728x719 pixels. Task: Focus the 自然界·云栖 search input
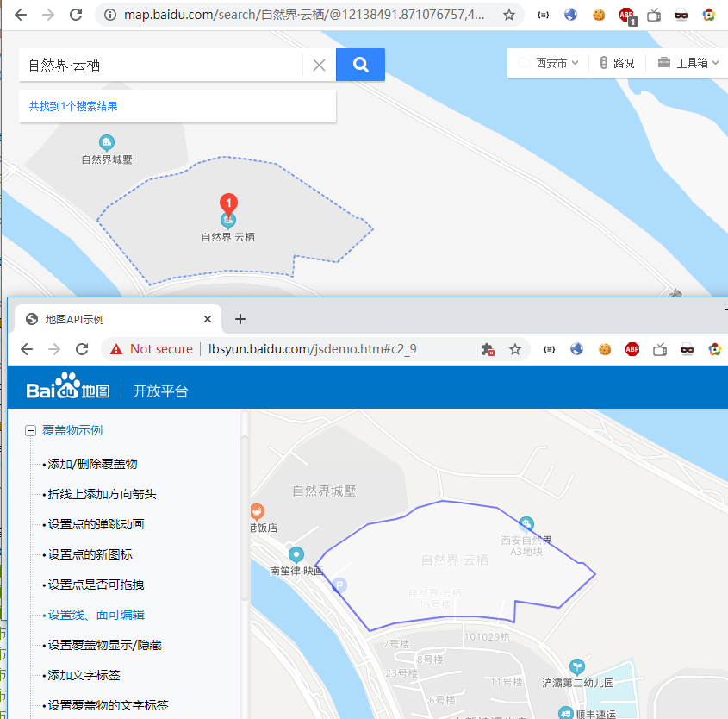pos(160,65)
